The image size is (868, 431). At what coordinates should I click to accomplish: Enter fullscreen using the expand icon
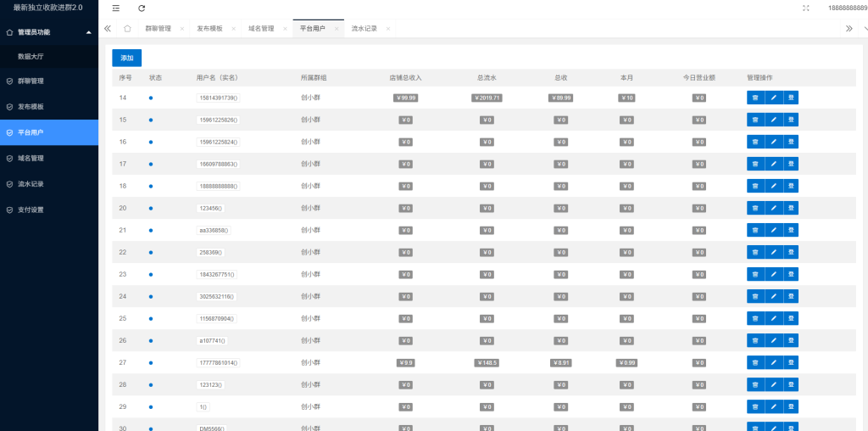click(805, 8)
